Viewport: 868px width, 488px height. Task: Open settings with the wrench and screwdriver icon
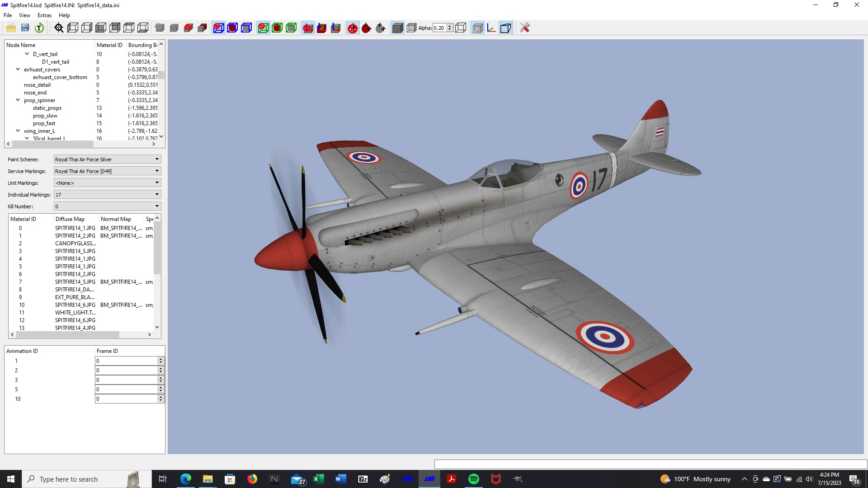tap(524, 28)
